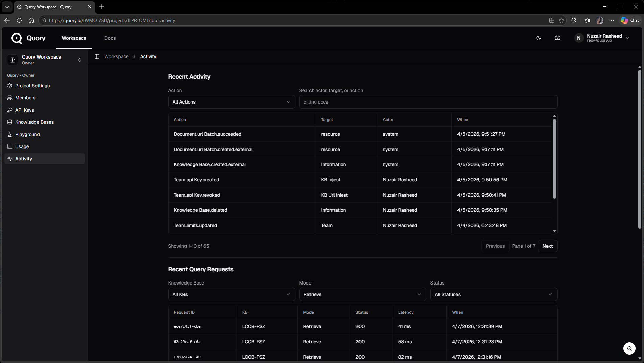Image resolution: width=644 pixels, height=363 pixels.
Task: Open browser extensions icon
Action: coord(573,20)
